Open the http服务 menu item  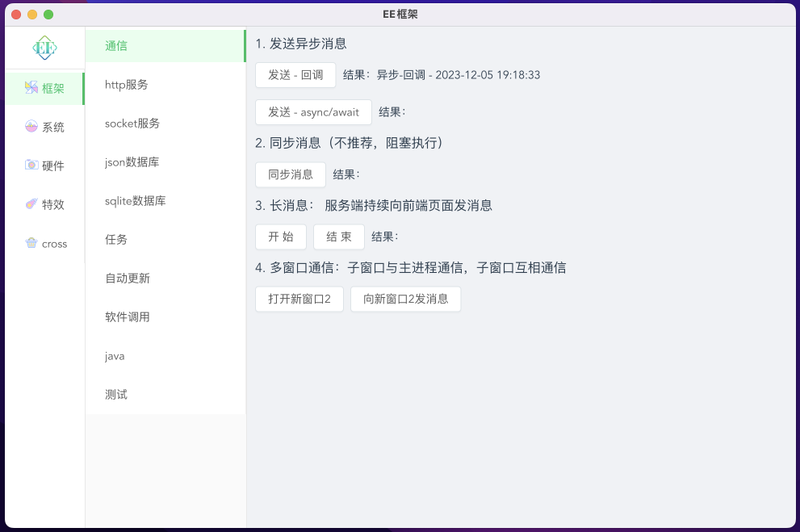[126, 85]
